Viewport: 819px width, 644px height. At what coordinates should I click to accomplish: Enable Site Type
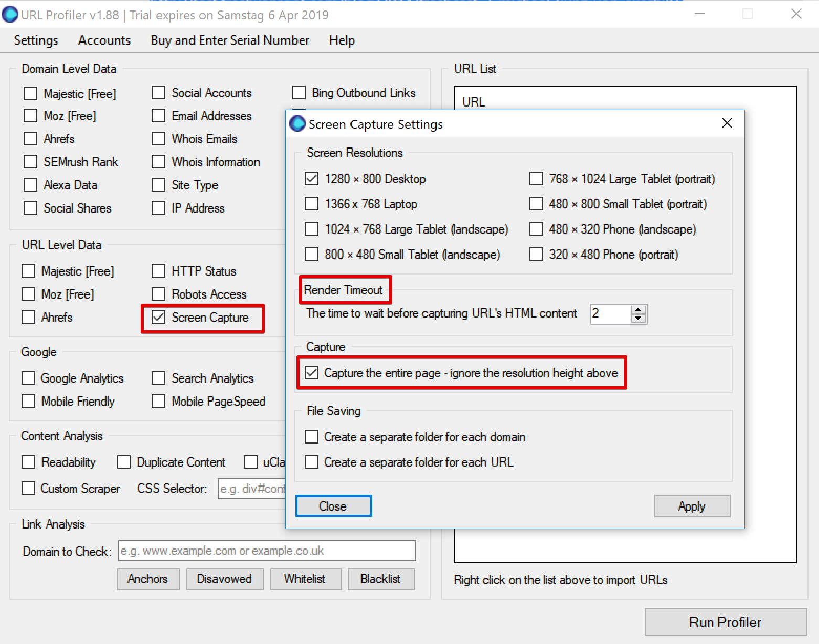coord(158,185)
